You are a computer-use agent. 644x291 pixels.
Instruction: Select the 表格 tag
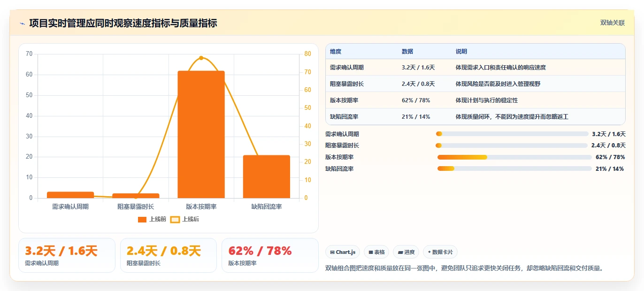point(376,252)
